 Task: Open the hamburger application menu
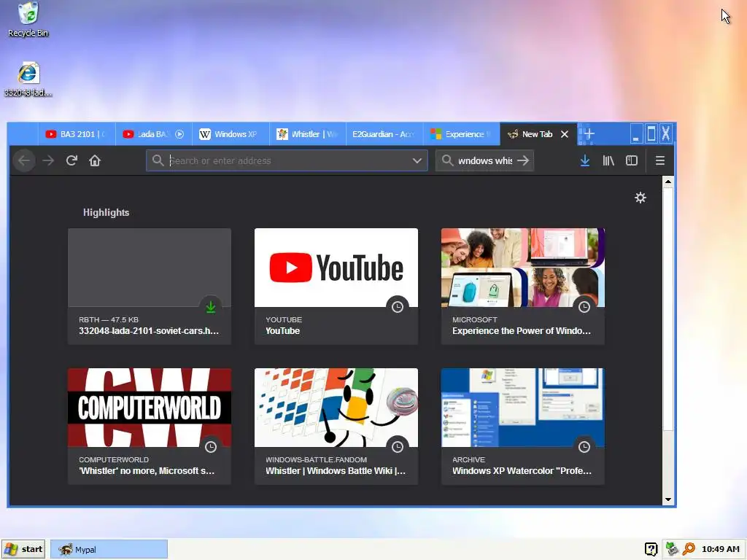pos(659,161)
